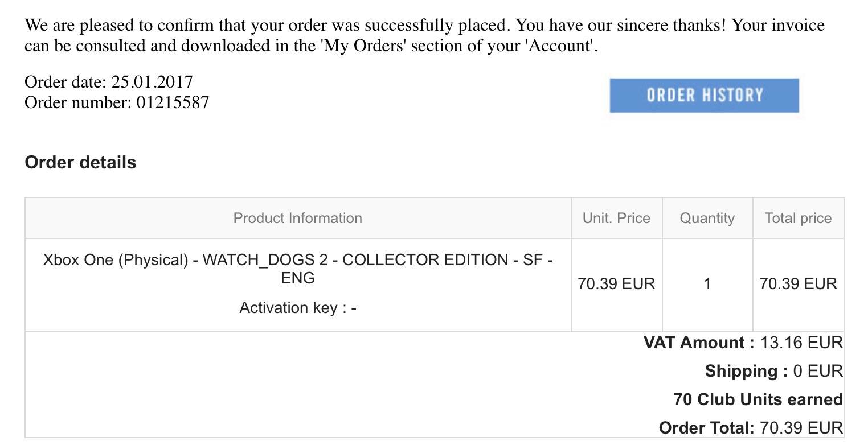Click the quantity value 1 cell
The height and width of the screenshot is (445, 868).
(x=707, y=283)
